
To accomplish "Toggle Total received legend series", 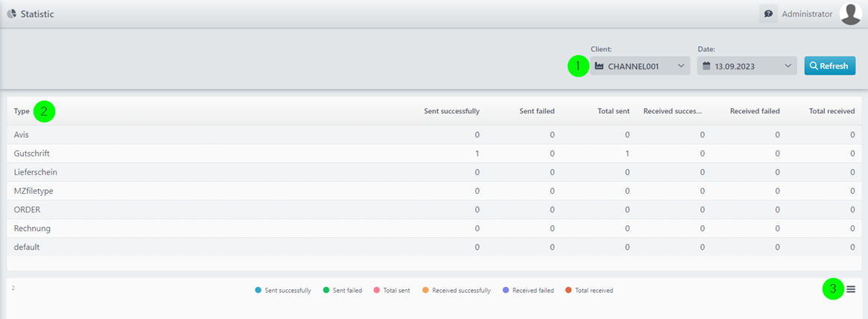I will coord(589,290).
